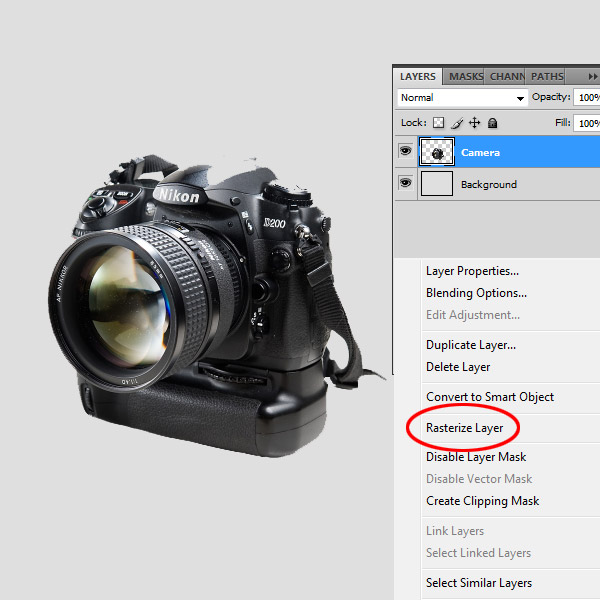The width and height of the screenshot is (600, 600).
Task: Open the Normal blend mode dropdown
Action: pos(463,98)
